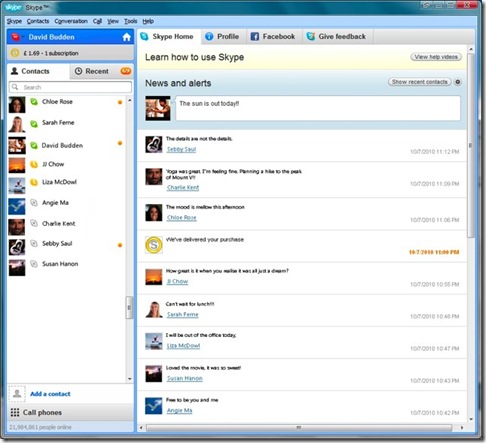Click Liza McDowl's away status icon
This screenshot has height=443, width=486.
pyautogui.click(x=34, y=182)
